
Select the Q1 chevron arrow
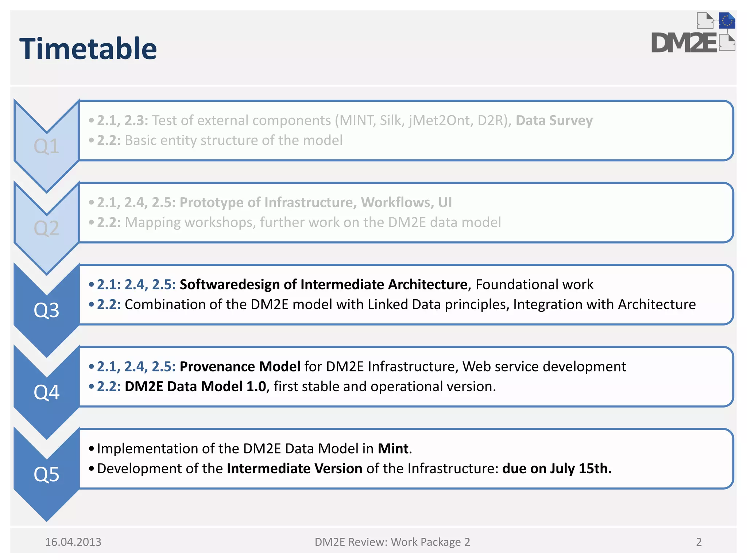46,147
